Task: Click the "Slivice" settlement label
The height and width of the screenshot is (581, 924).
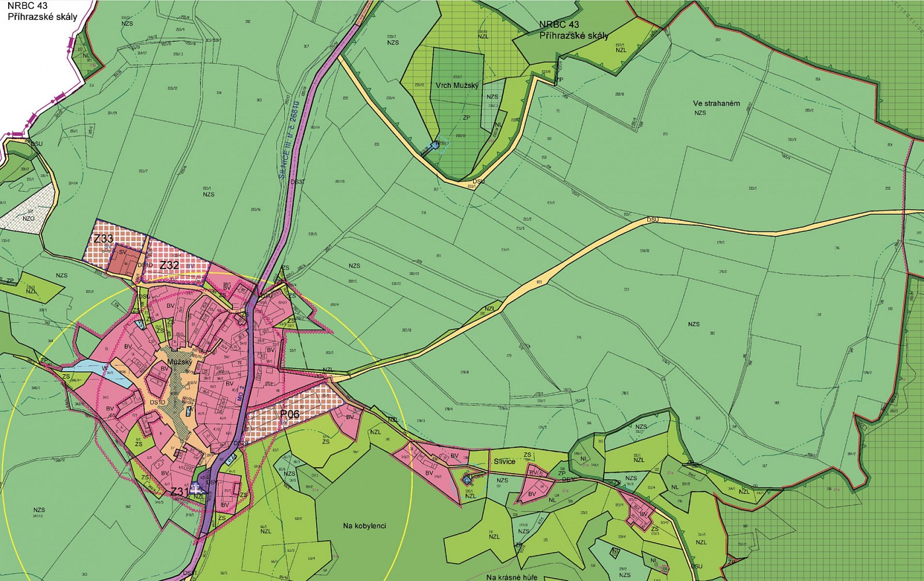Action: pos(504,461)
